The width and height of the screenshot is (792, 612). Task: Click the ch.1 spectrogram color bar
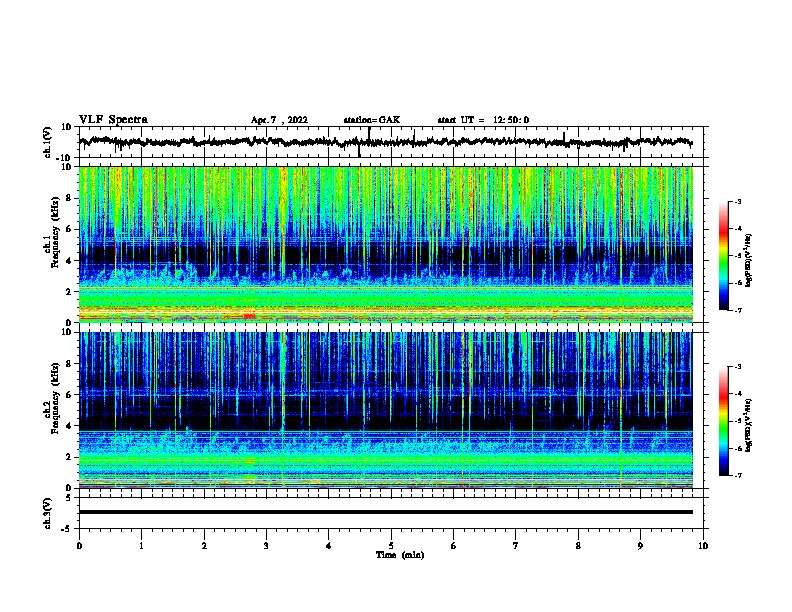724,256
